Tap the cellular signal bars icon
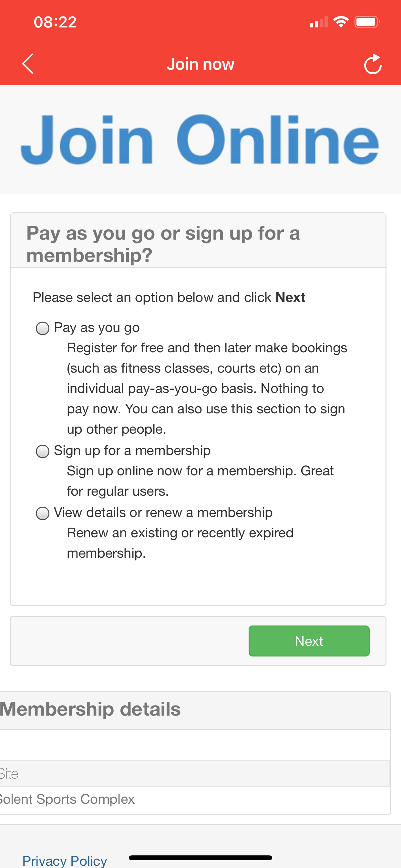This screenshot has height=868, width=401. 318,22
